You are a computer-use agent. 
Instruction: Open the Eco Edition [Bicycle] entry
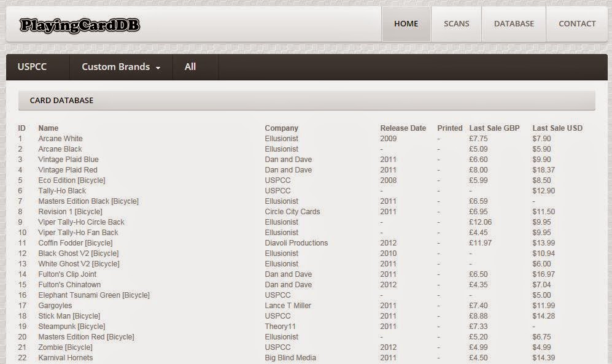(71, 180)
